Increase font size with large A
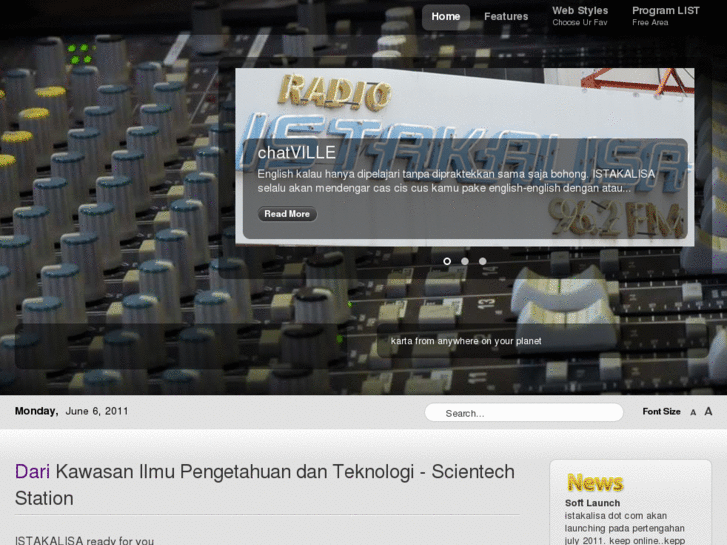 click(x=708, y=411)
